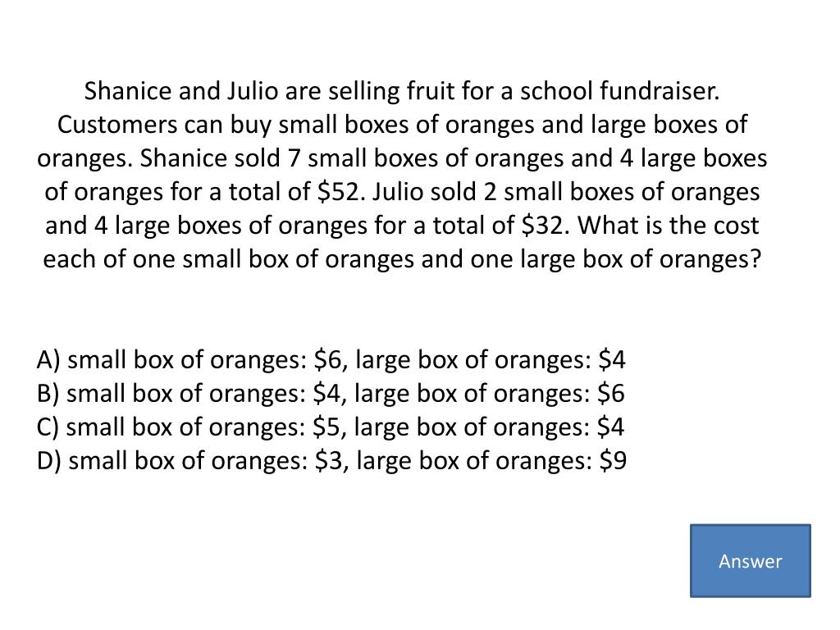840x630 pixels.
Task: Click the letter 'B)' option label
Action: (x=48, y=393)
